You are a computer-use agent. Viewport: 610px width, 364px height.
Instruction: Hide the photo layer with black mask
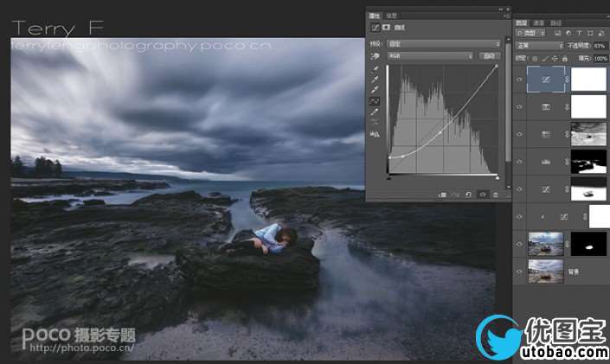point(519,244)
